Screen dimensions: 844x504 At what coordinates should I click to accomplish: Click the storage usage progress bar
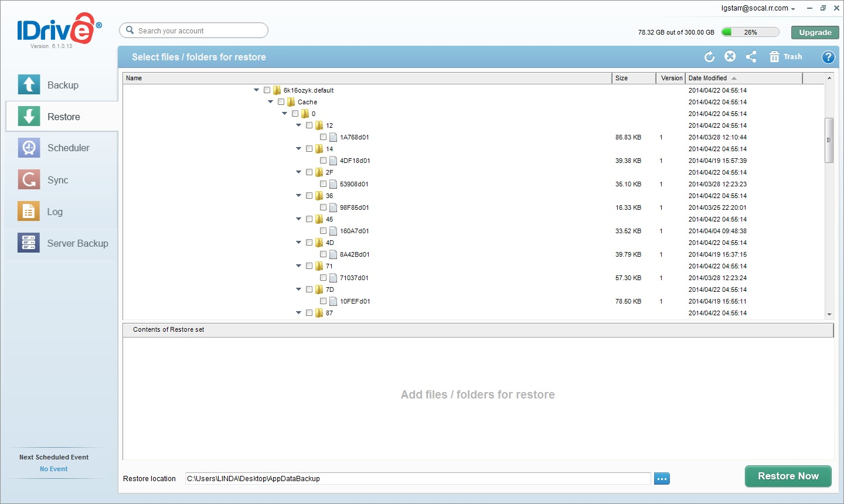pyautogui.click(x=750, y=32)
